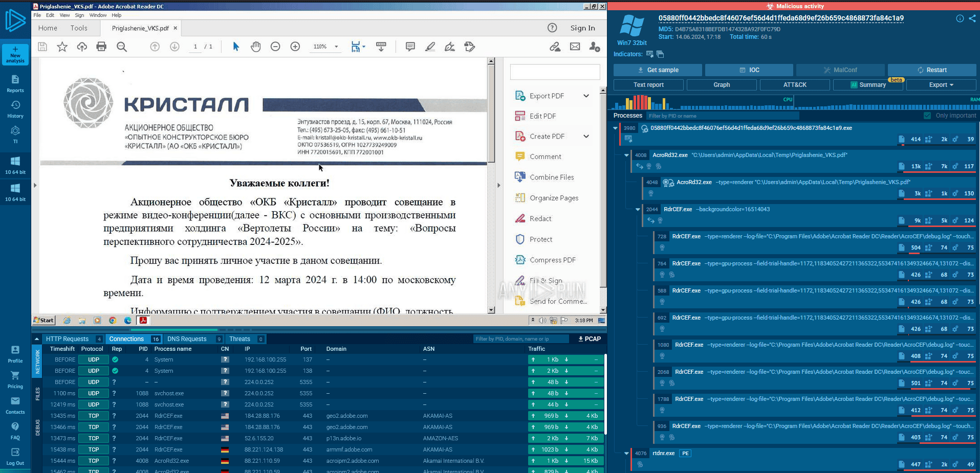Screen dimensions: 980x473
Task: Open the Export dropdown in ANY.RUN
Action: click(x=941, y=85)
